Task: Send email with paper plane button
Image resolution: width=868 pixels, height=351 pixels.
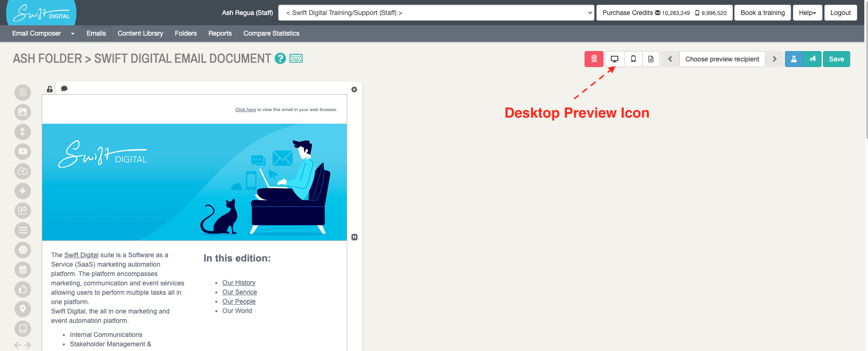Action: point(812,59)
